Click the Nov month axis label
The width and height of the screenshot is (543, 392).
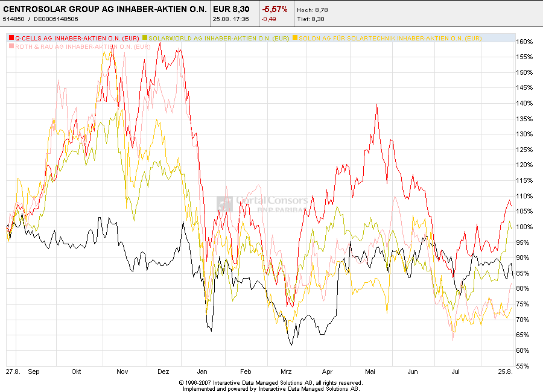pyautogui.click(x=122, y=371)
